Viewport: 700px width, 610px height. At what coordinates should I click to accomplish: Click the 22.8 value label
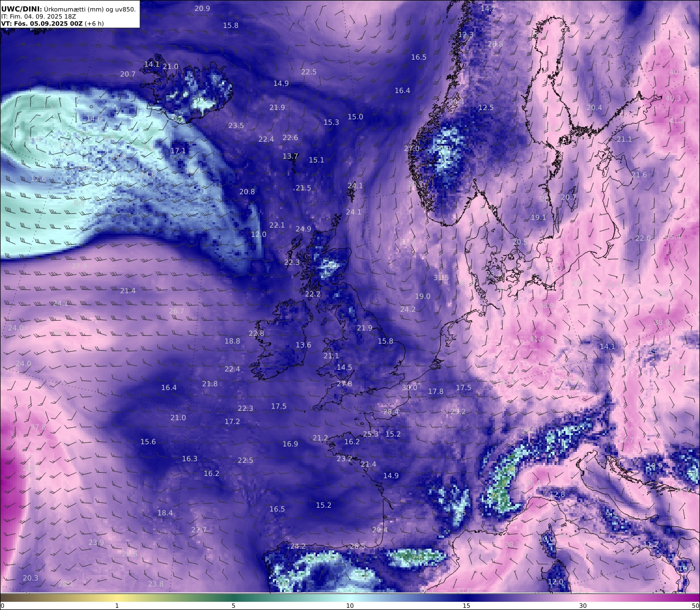click(x=256, y=334)
